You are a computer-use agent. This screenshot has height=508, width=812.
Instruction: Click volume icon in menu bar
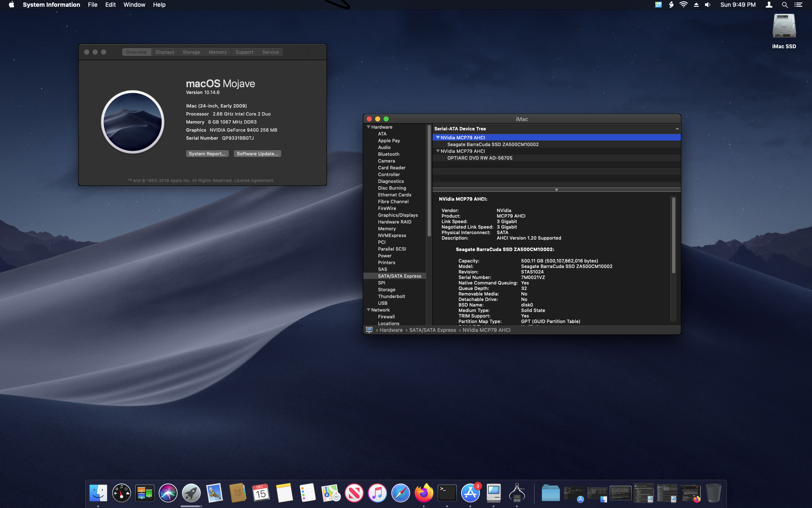(708, 5)
